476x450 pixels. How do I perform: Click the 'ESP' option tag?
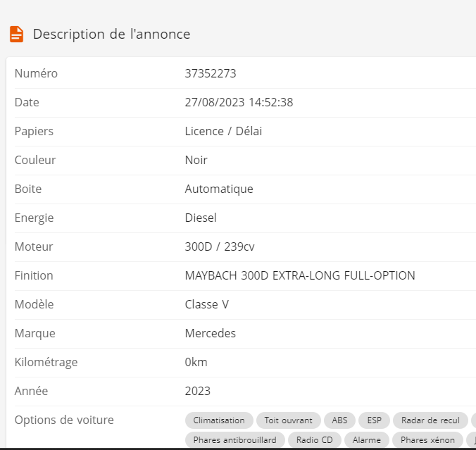pyautogui.click(x=374, y=420)
